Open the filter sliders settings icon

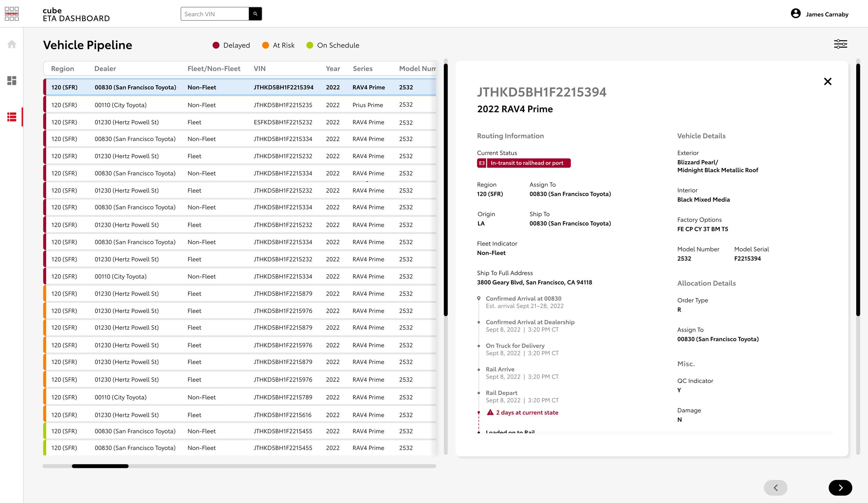(840, 44)
